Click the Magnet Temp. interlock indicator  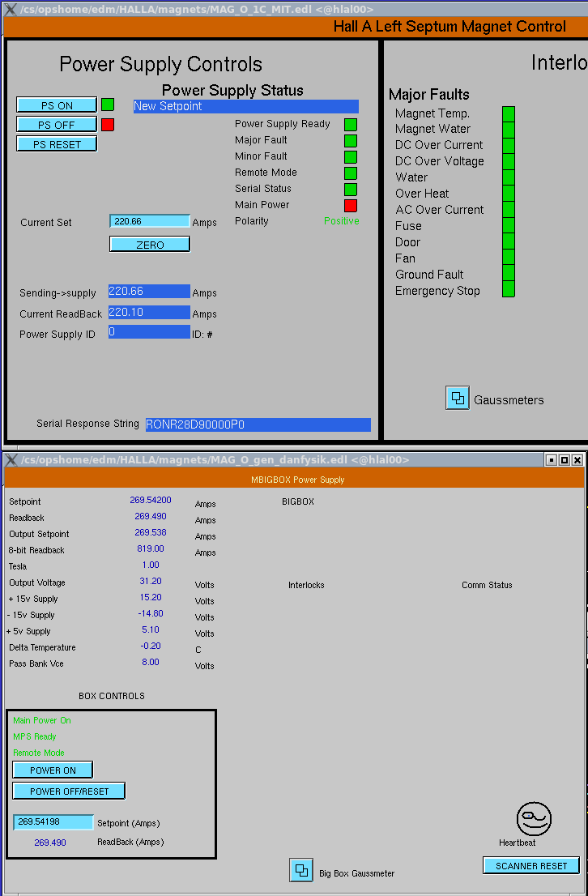point(509,113)
